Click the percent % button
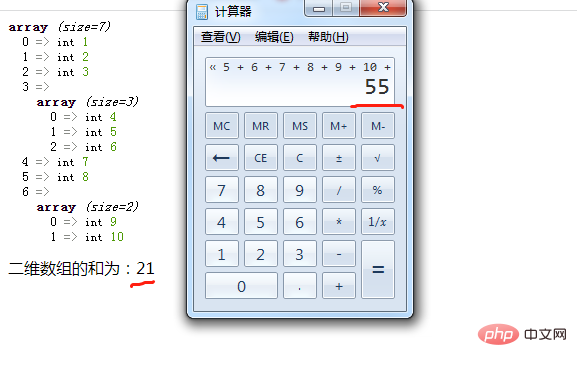577x367 pixels. (378, 190)
